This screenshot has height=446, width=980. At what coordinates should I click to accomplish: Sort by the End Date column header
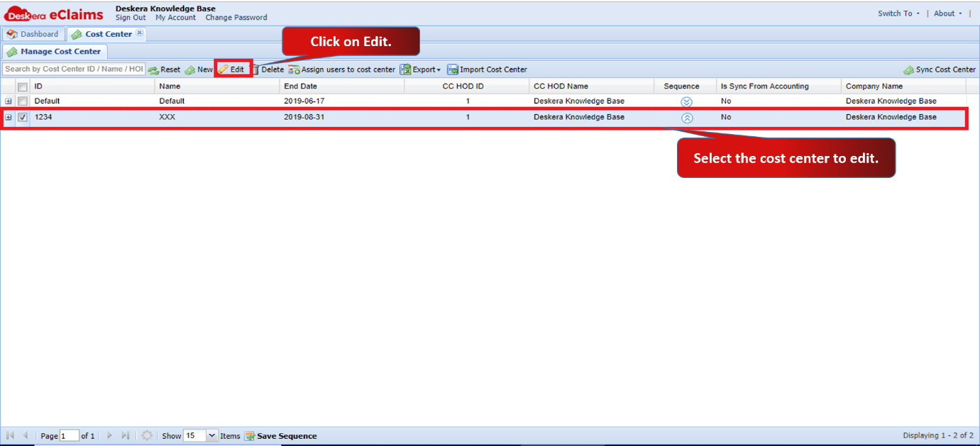(342, 87)
